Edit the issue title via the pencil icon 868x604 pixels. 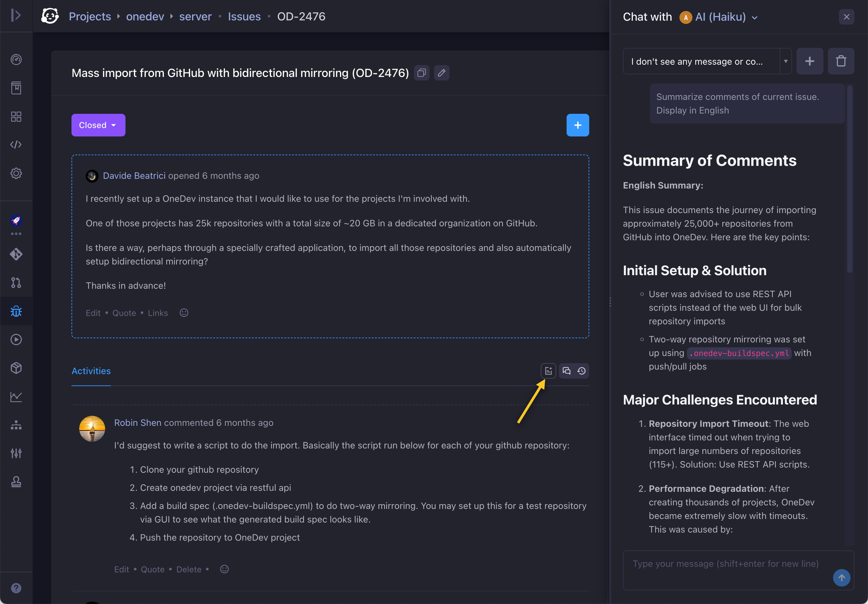441,72
